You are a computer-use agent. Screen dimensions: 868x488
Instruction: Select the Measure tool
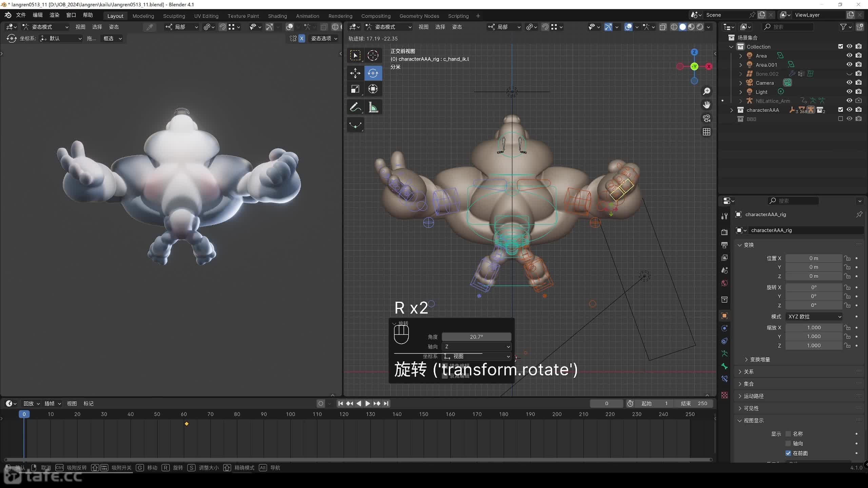(x=373, y=107)
